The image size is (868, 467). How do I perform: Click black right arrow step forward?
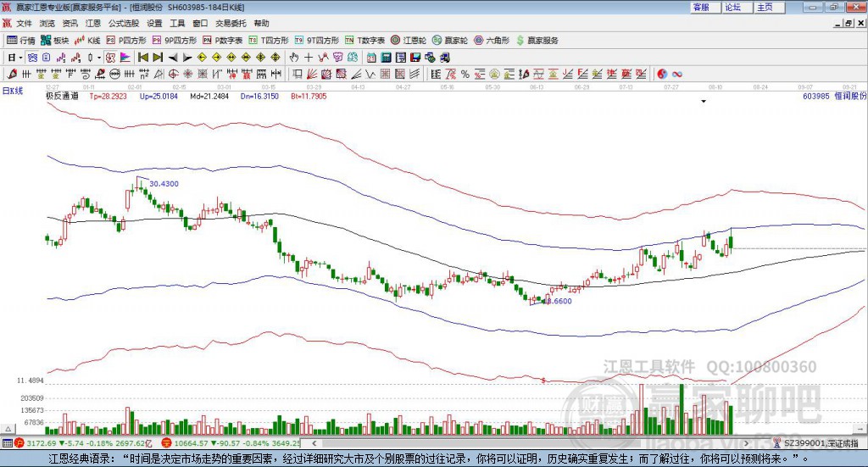click(x=187, y=58)
